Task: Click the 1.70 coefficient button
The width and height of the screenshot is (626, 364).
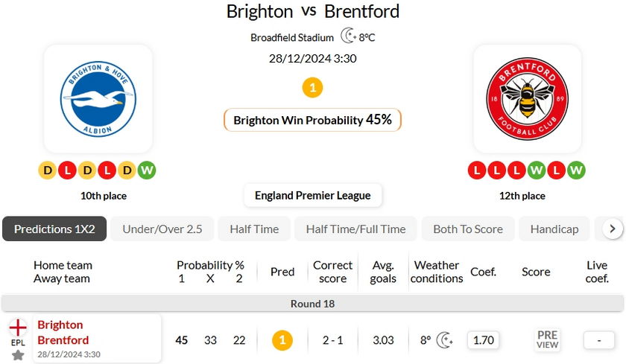Action: coord(484,340)
